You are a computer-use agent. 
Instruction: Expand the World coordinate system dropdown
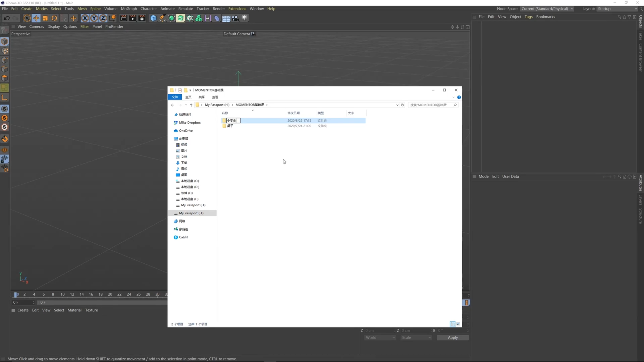[x=380, y=338]
